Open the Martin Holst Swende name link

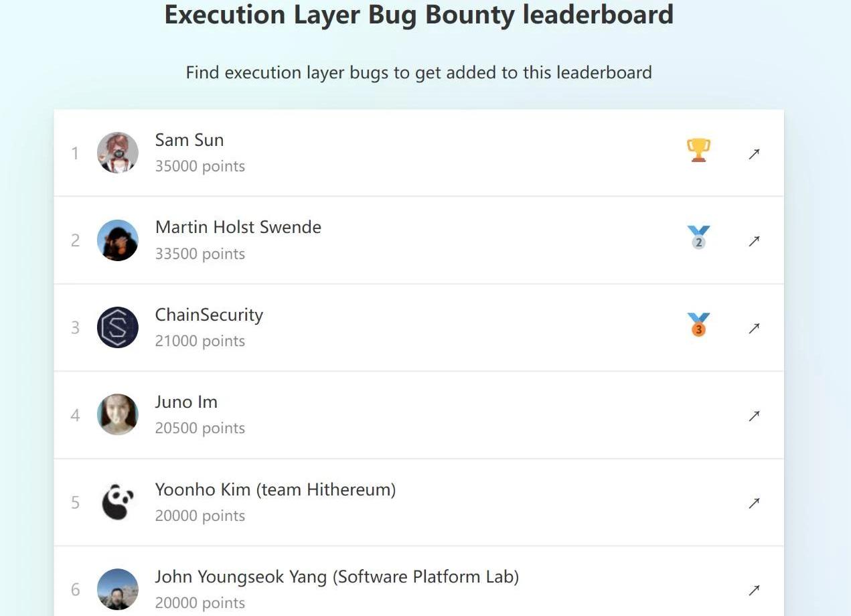point(238,227)
